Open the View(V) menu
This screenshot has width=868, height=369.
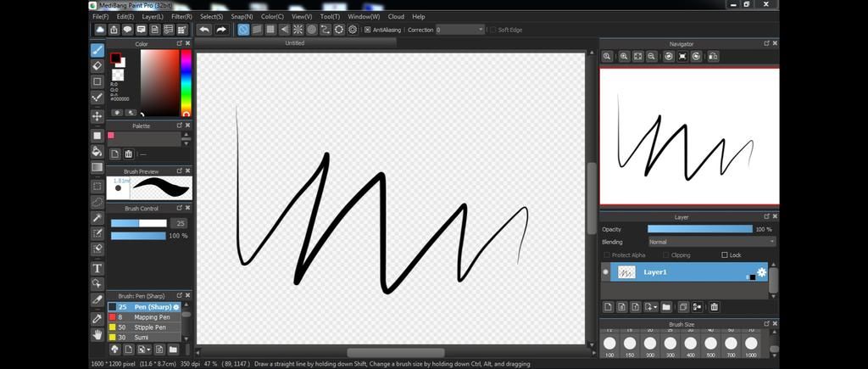tap(302, 17)
